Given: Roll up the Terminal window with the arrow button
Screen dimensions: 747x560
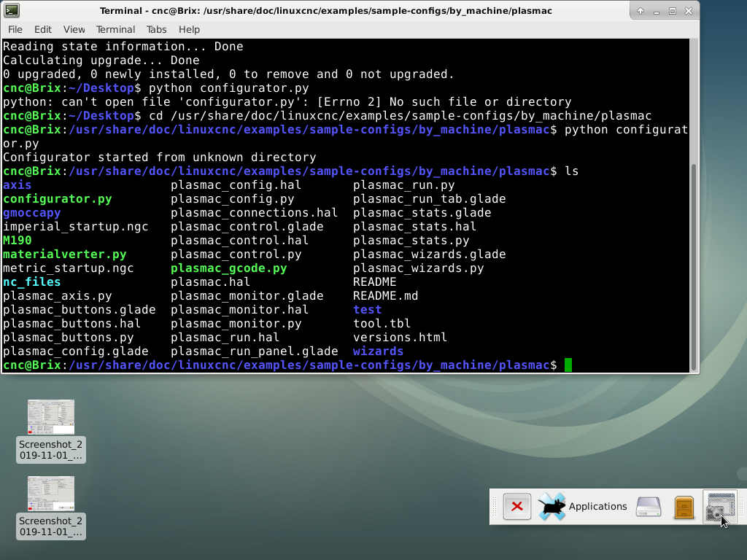Looking at the screenshot, I should pos(640,11).
